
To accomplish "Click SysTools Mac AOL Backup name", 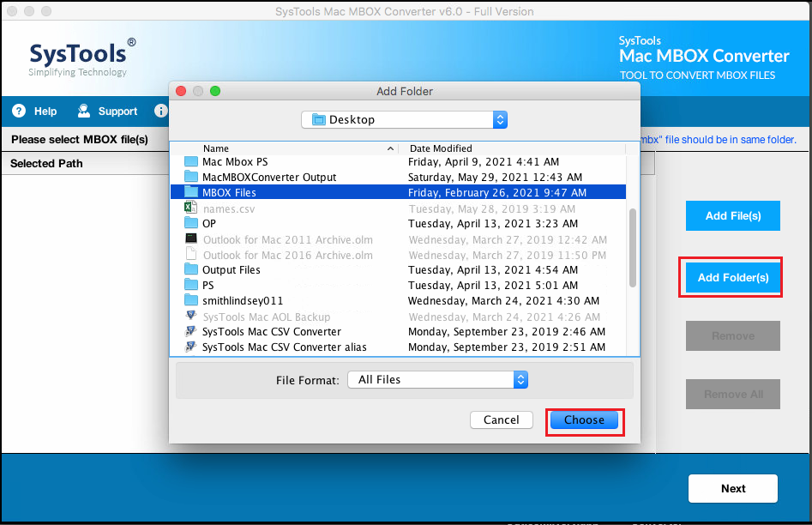I will click(266, 317).
